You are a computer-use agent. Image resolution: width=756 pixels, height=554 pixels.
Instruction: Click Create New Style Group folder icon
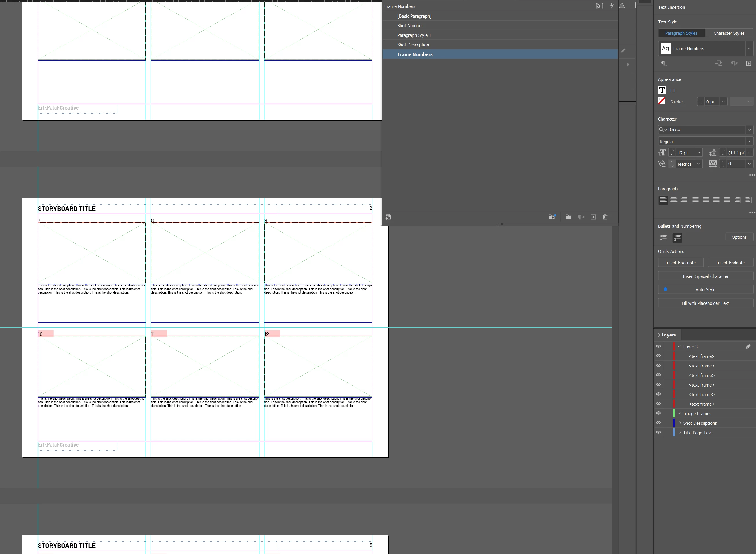pyautogui.click(x=568, y=217)
